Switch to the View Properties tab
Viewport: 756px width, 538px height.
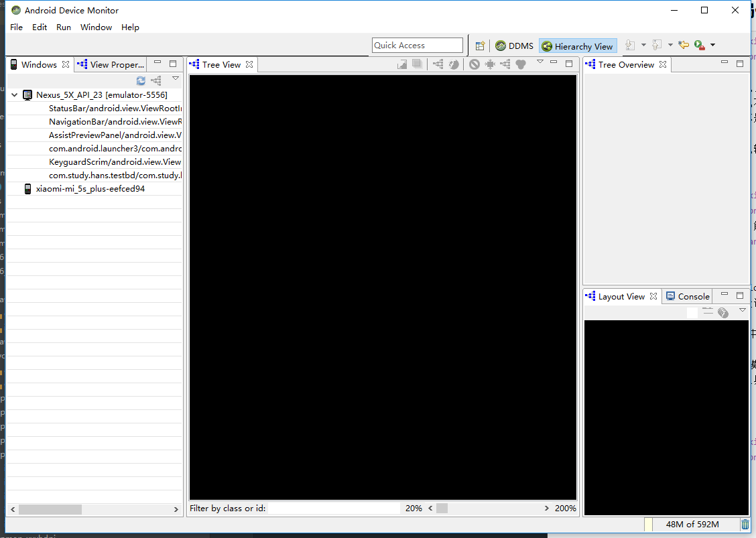[x=111, y=64]
